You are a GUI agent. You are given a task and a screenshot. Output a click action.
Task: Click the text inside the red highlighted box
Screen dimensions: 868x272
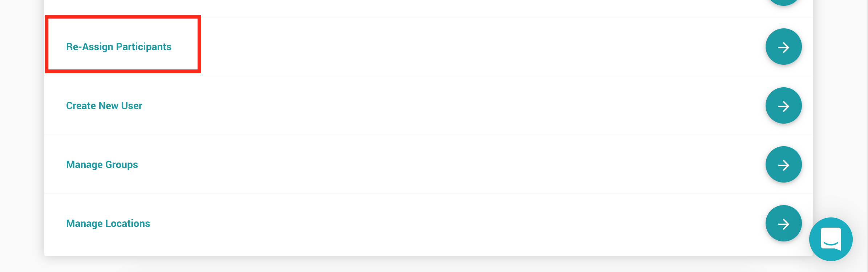point(118,47)
